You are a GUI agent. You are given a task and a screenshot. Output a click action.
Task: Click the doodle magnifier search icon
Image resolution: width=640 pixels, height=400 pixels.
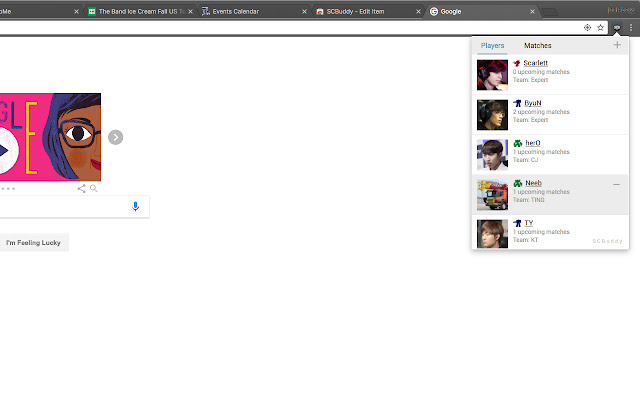tap(93, 188)
